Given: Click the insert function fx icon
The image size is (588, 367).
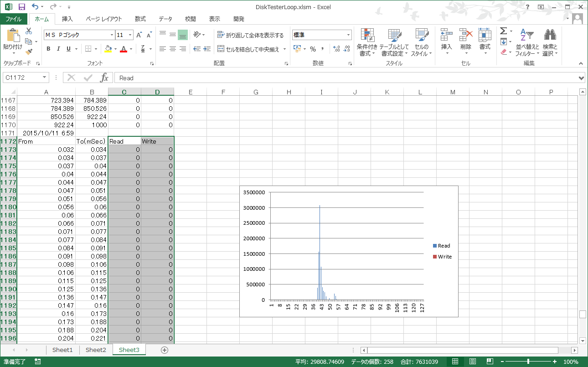Looking at the screenshot, I should [x=104, y=78].
